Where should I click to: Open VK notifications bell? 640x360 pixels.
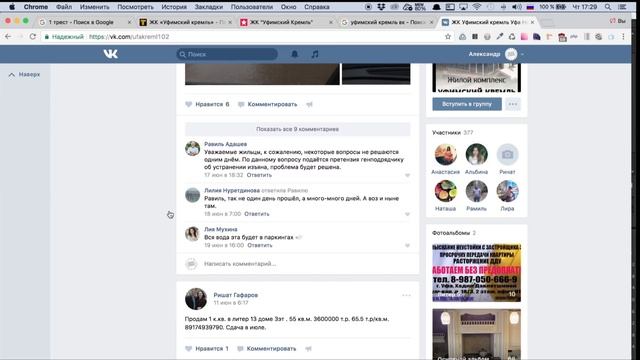[x=294, y=54]
